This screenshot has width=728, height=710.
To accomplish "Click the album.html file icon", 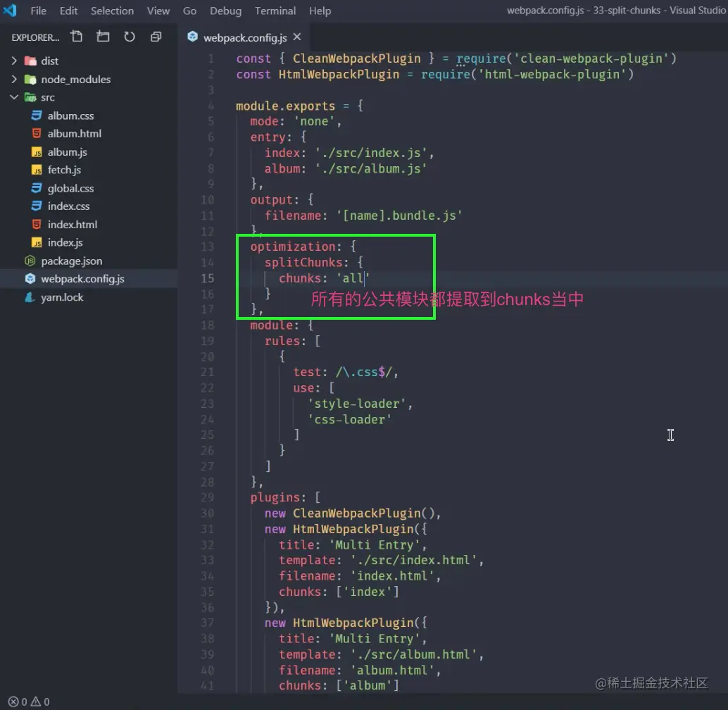I will coord(36,133).
